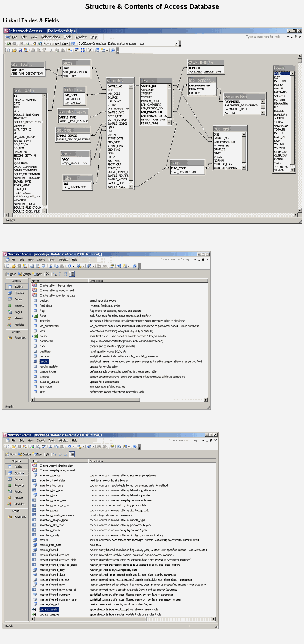Click Show Table icon in Relationships window toolbar
The height and width of the screenshot is (644, 304).
tap(70, 50)
